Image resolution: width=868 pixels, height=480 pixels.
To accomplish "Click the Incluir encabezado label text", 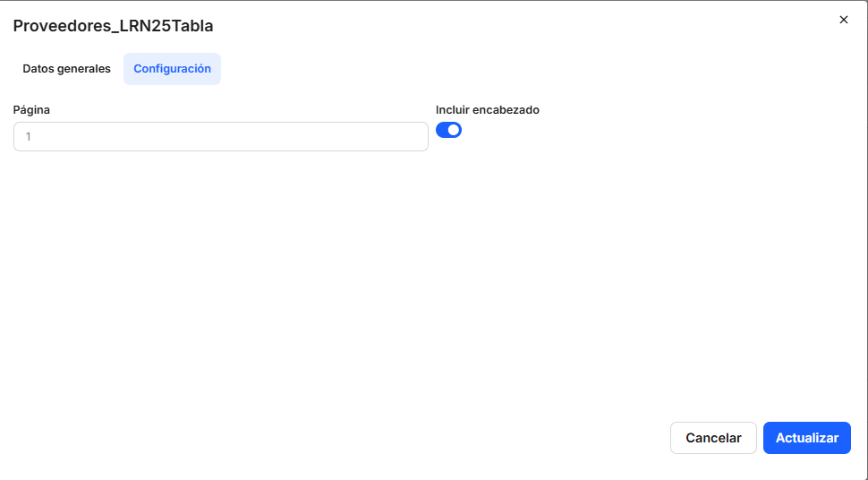I will (487, 110).
